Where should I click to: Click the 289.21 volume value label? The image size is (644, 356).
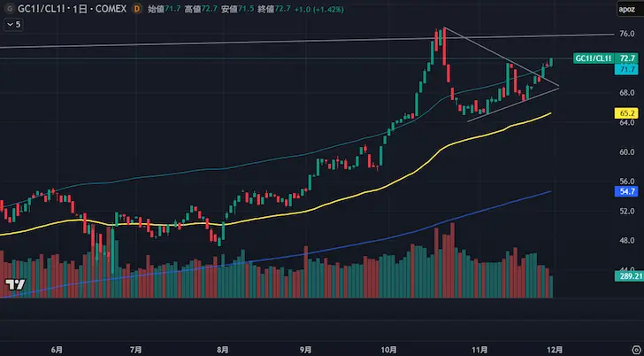627,276
